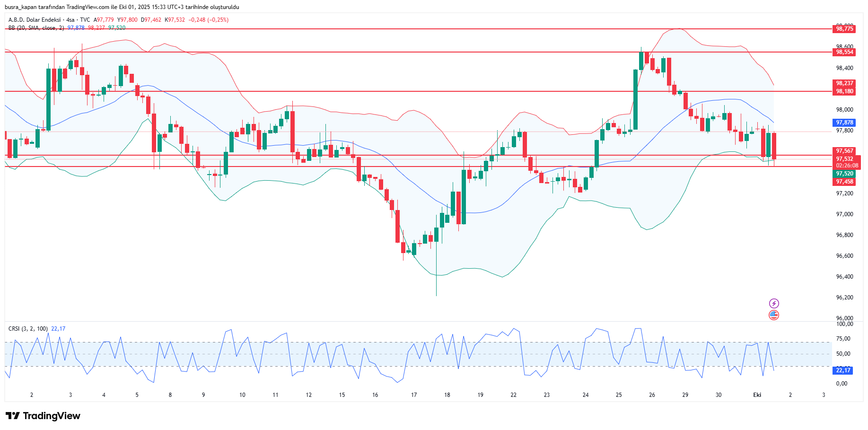Click the CRSI (3, 2, 100) indicator label

click(28, 329)
